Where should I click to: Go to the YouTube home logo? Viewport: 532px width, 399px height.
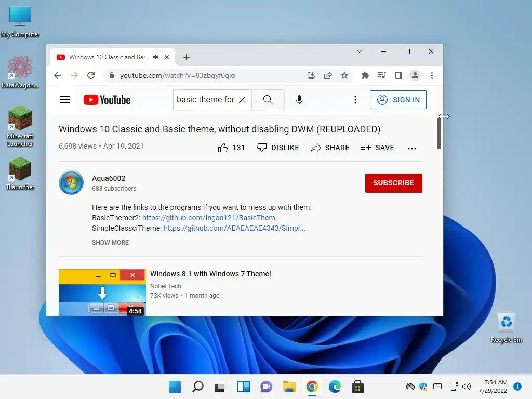click(x=107, y=100)
